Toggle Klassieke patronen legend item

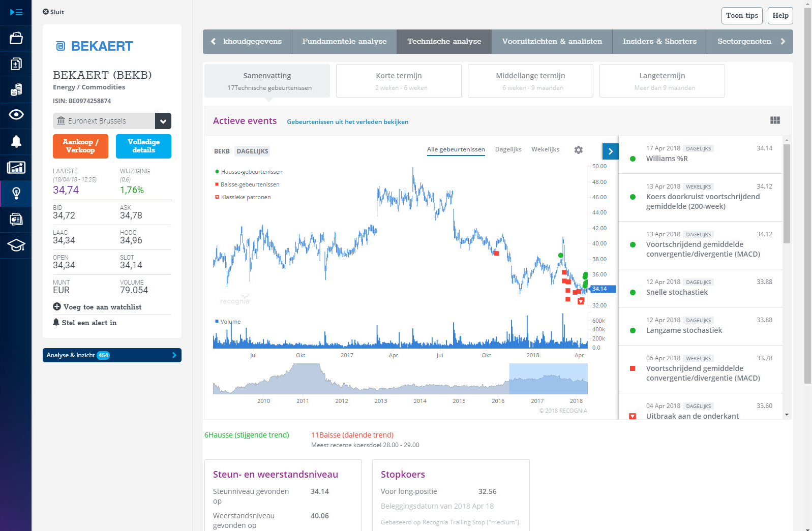(x=243, y=197)
